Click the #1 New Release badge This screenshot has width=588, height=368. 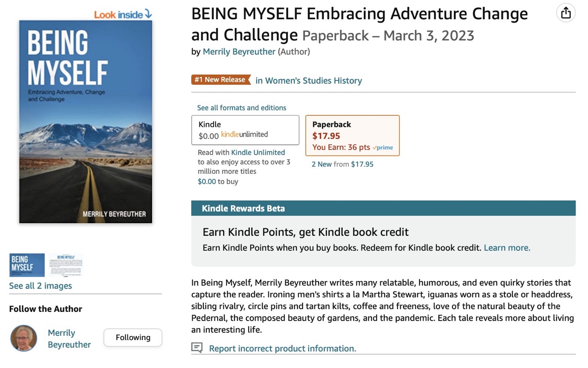click(221, 80)
